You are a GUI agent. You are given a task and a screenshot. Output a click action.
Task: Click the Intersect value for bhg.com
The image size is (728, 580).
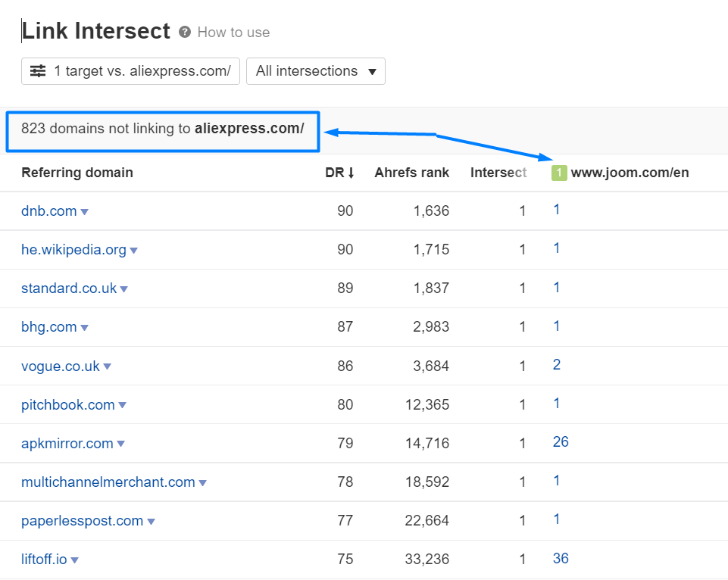tap(522, 327)
